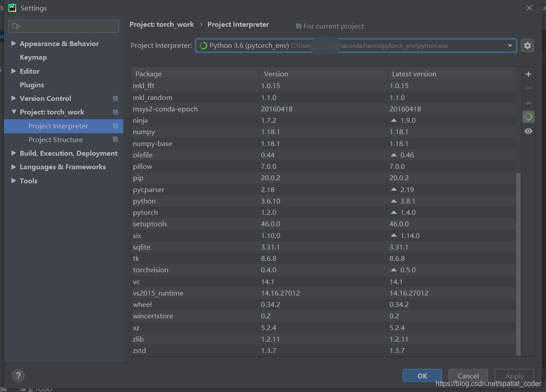Select the olefile package row

(324, 155)
